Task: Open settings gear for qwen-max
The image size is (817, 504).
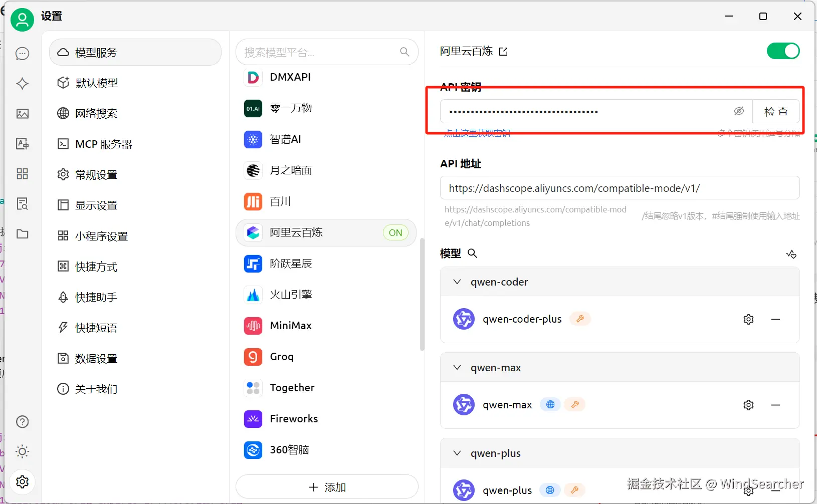Action: (748, 405)
